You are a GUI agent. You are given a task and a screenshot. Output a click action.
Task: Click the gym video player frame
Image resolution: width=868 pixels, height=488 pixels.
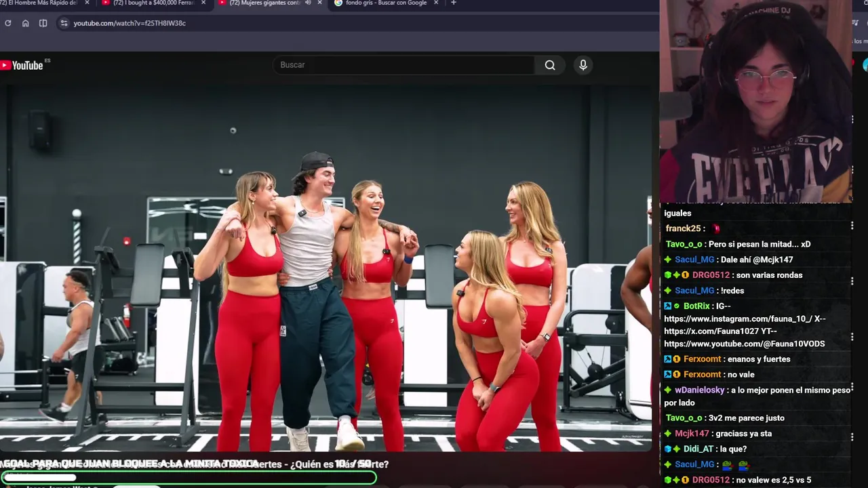tap(325, 268)
